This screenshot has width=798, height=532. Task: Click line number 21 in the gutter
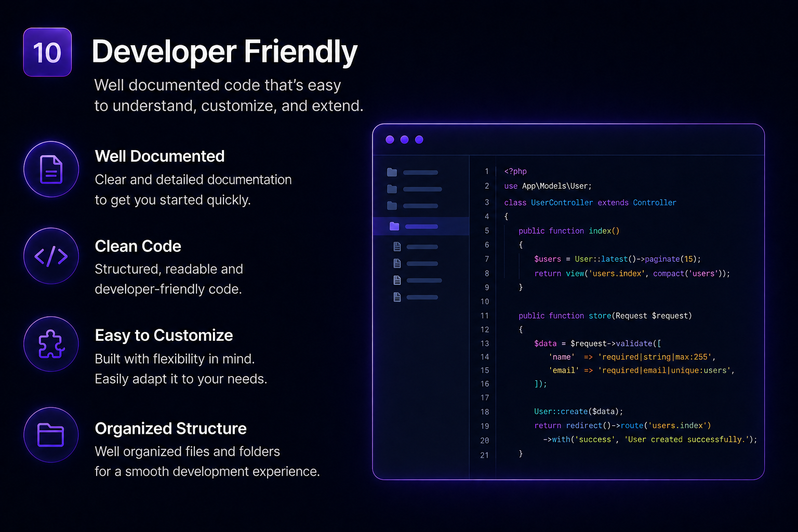[x=485, y=455]
